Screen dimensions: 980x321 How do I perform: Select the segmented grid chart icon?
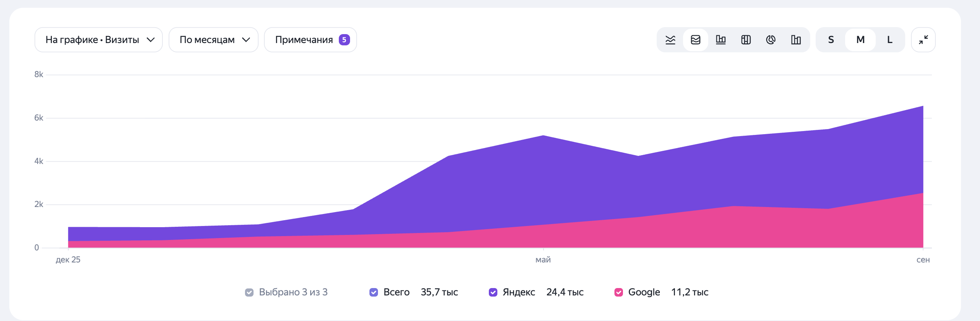746,40
